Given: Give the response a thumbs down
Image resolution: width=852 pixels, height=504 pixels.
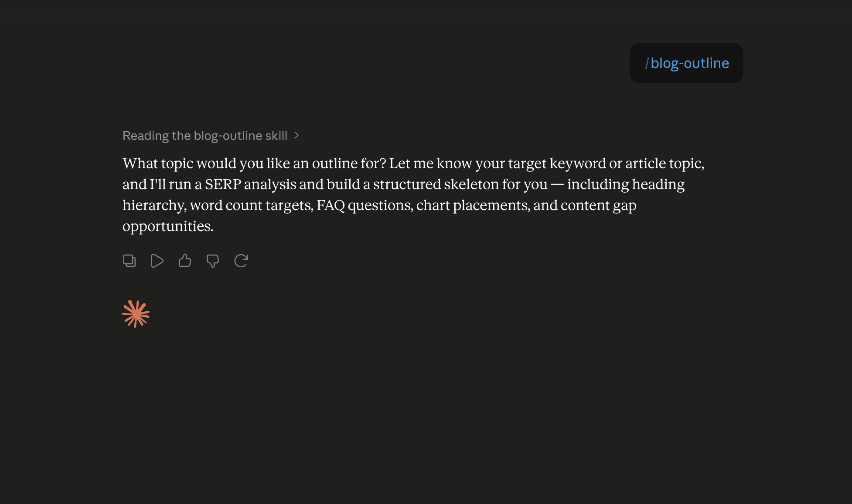Looking at the screenshot, I should click(x=213, y=261).
